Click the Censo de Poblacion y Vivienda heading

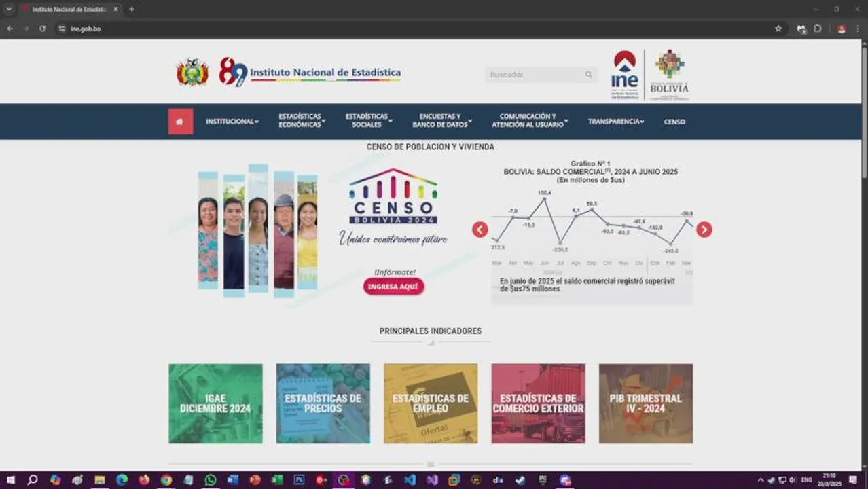431,147
